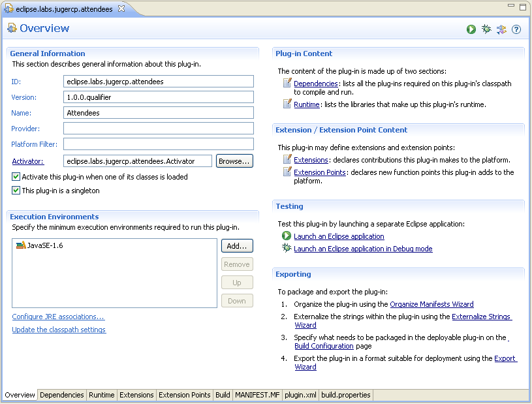Select JavaSE-1.6 in execution environments list
The height and width of the screenshot is (404, 532).
40,245
